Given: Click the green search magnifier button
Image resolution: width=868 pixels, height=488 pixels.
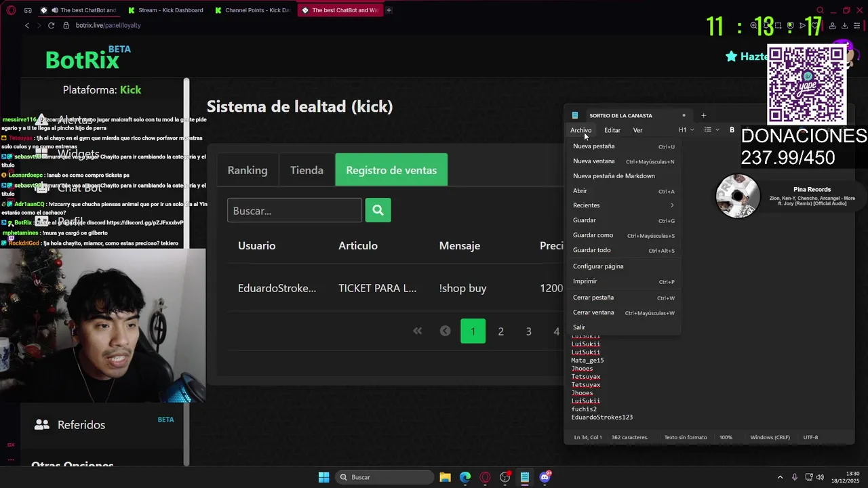Looking at the screenshot, I should coord(378,210).
